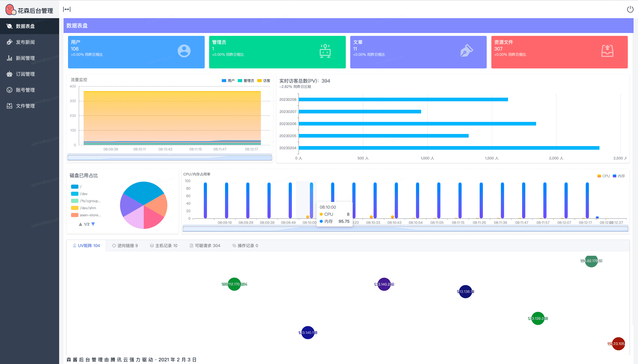
Task: Click the traffic chart zoom slider bar
Action: pyautogui.click(x=170, y=158)
